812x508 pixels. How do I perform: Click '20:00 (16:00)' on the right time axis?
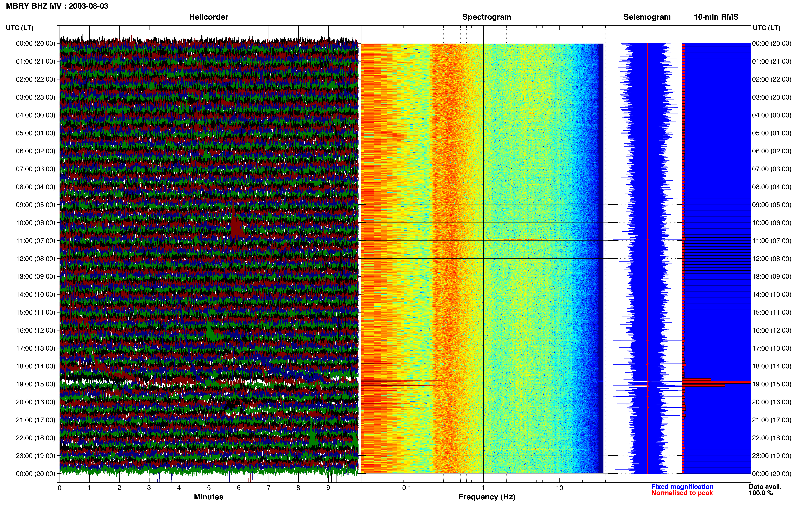[772, 402]
